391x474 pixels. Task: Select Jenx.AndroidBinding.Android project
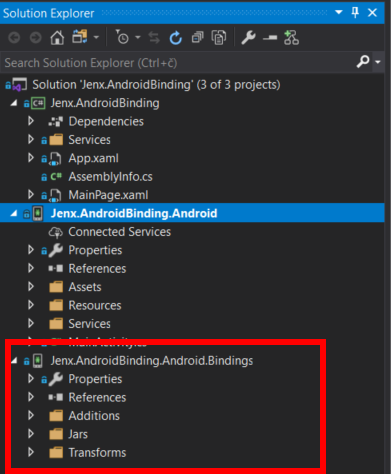coord(134,213)
